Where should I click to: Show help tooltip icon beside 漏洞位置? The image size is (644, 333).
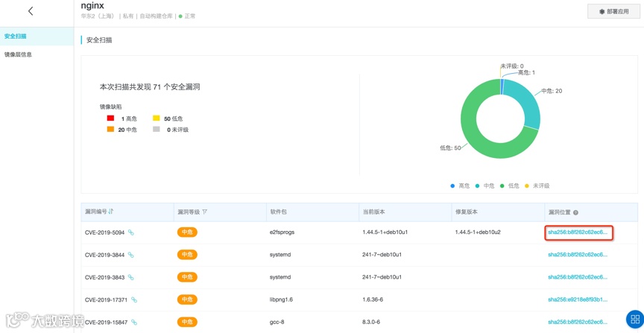pyautogui.click(x=576, y=212)
